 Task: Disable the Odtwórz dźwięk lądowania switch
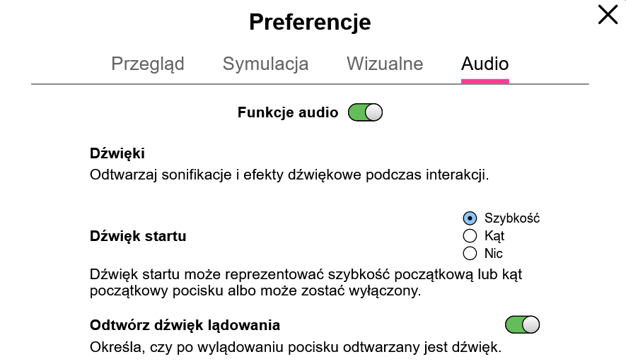[x=522, y=324]
